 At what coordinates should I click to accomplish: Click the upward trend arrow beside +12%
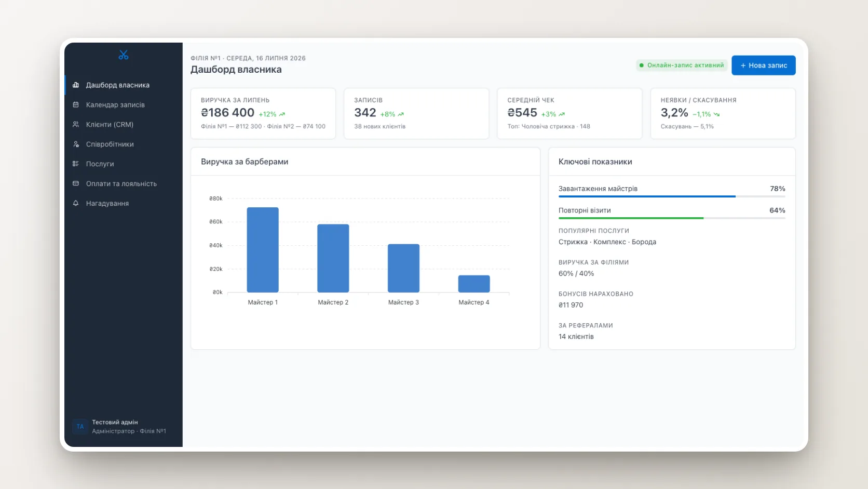pyautogui.click(x=282, y=114)
